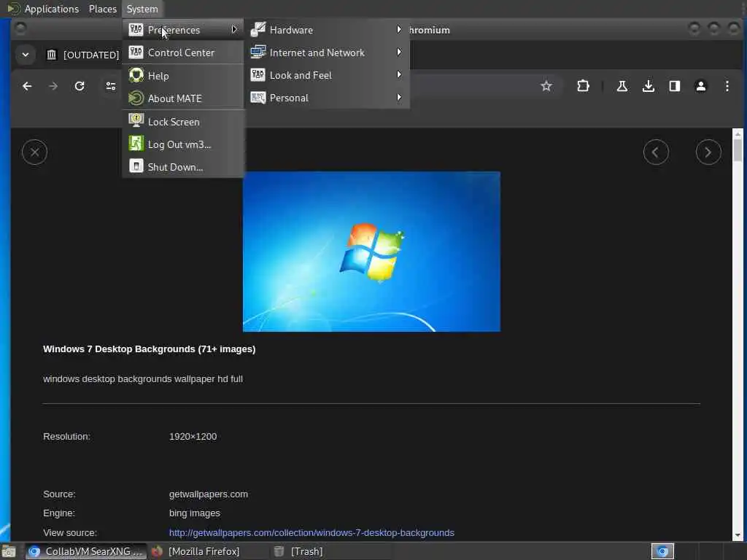Show the previous image result
This screenshot has height=560, width=747.
click(x=656, y=152)
